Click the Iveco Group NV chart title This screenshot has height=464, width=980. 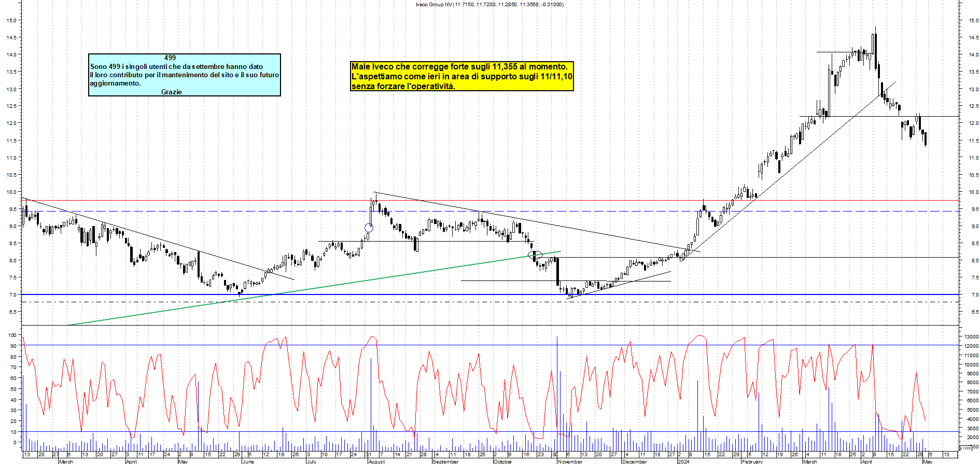(x=489, y=5)
